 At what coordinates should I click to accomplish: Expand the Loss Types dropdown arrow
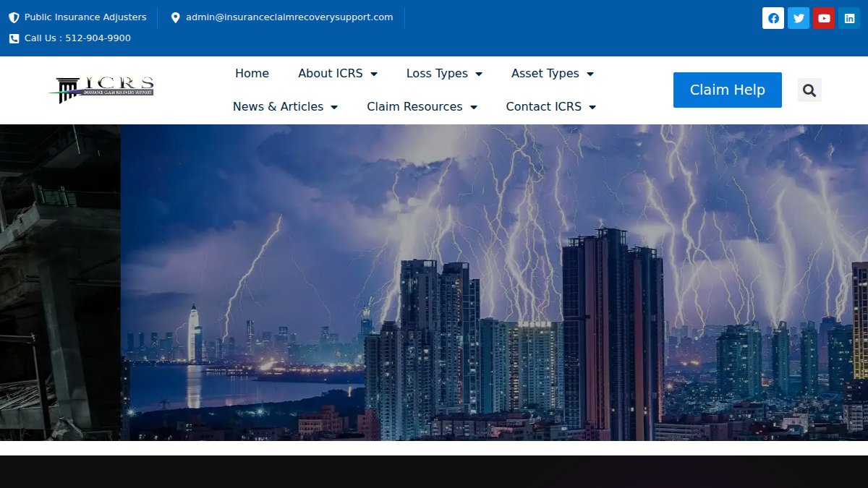pos(479,74)
